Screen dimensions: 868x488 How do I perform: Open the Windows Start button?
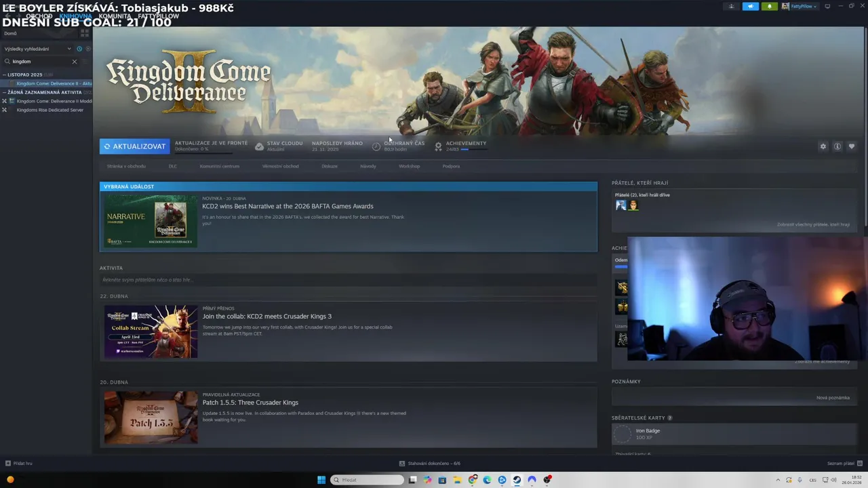tap(321, 480)
